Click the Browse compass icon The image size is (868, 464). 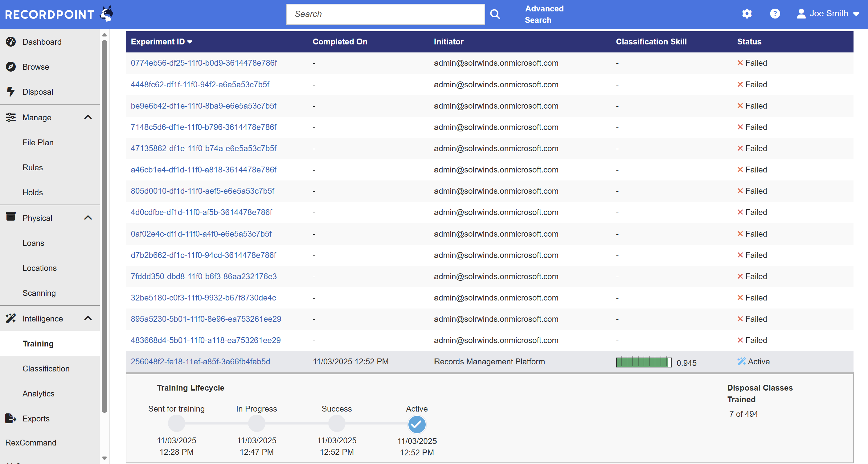[x=11, y=67]
